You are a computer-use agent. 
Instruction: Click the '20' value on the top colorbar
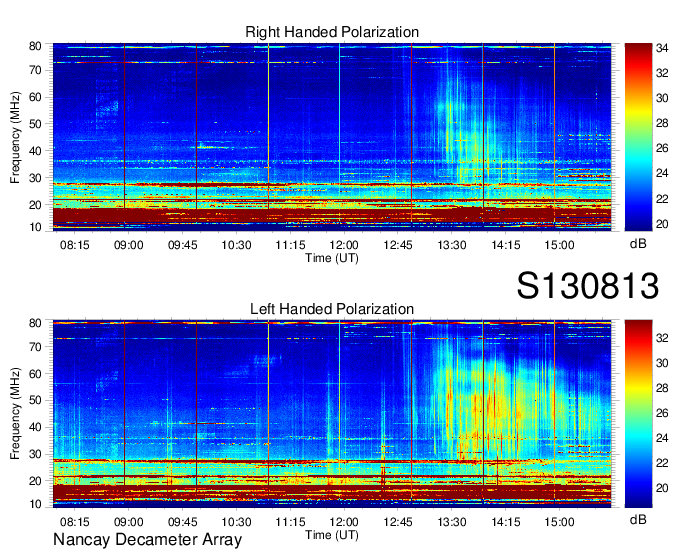click(662, 224)
